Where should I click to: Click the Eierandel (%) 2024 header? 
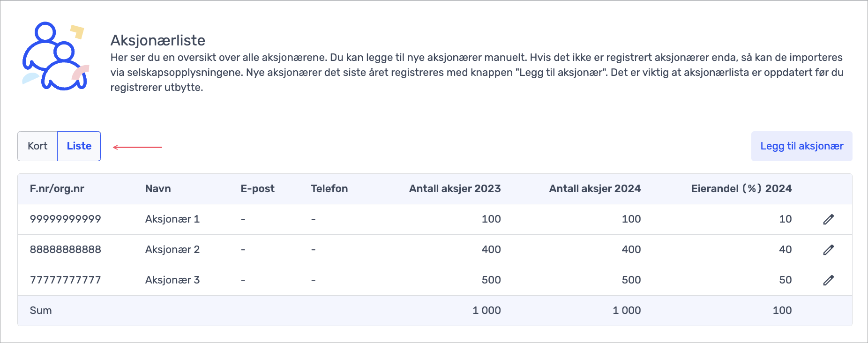tap(741, 189)
